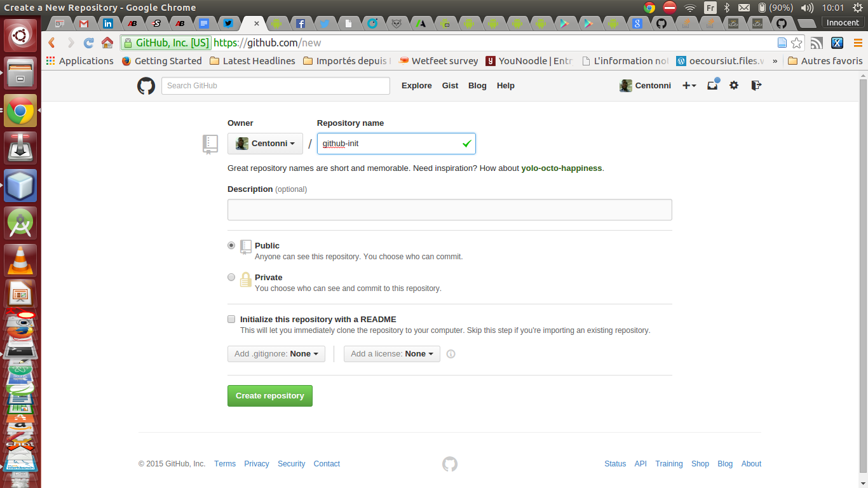Click the GitHub logo in the footer
The height and width of the screenshot is (488, 868).
tap(450, 464)
